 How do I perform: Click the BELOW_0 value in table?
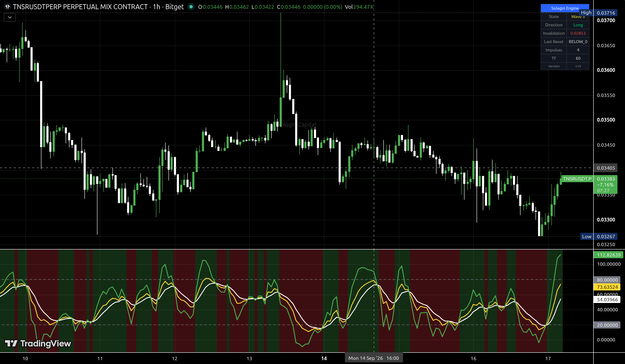coord(578,42)
